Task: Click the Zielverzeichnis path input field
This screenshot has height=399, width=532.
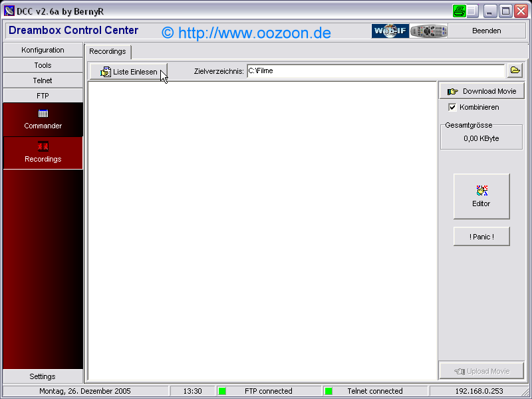Action: 376,71
